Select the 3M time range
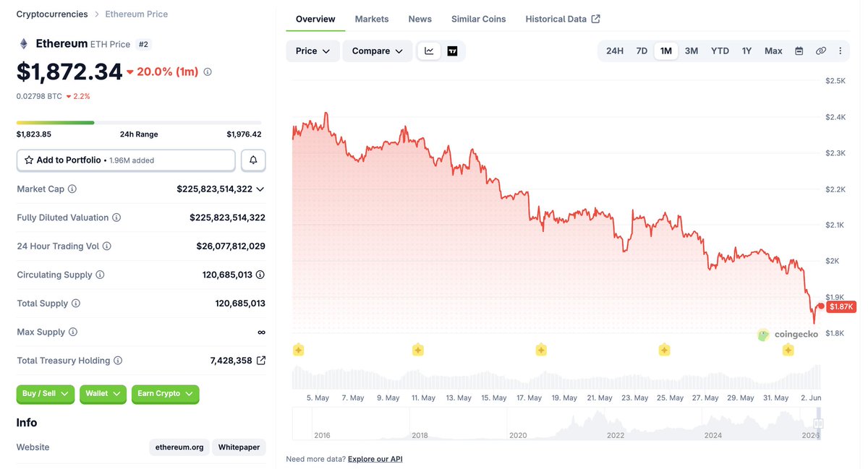Screen dimensions: 868x469 click(x=692, y=51)
